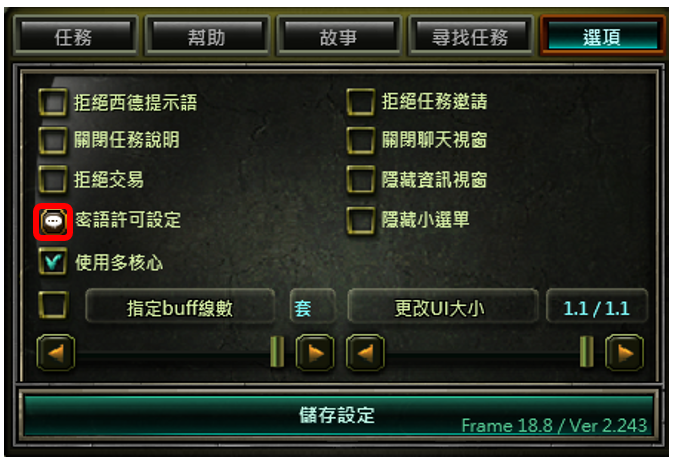This screenshot has height=460, width=675.
Task: Check the 拒絕交易 option
Action: (53, 179)
